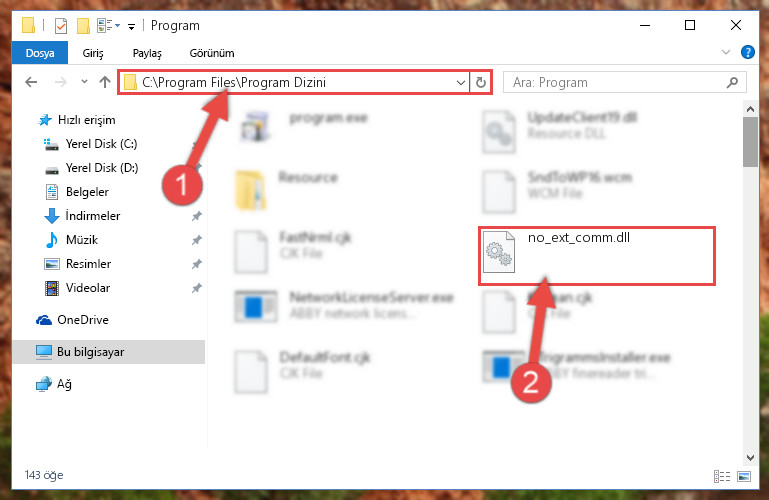The height and width of the screenshot is (500, 769).
Task: Open the Dosya tab
Action: point(40,53)
